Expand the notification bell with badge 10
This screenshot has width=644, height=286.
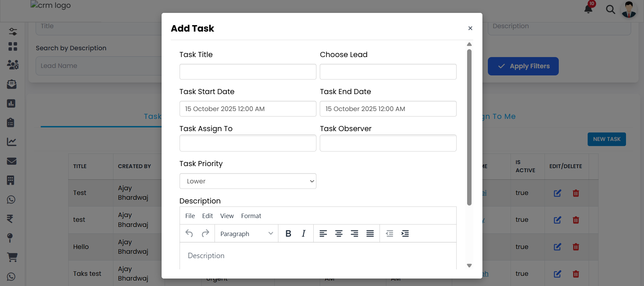point(588,9)
